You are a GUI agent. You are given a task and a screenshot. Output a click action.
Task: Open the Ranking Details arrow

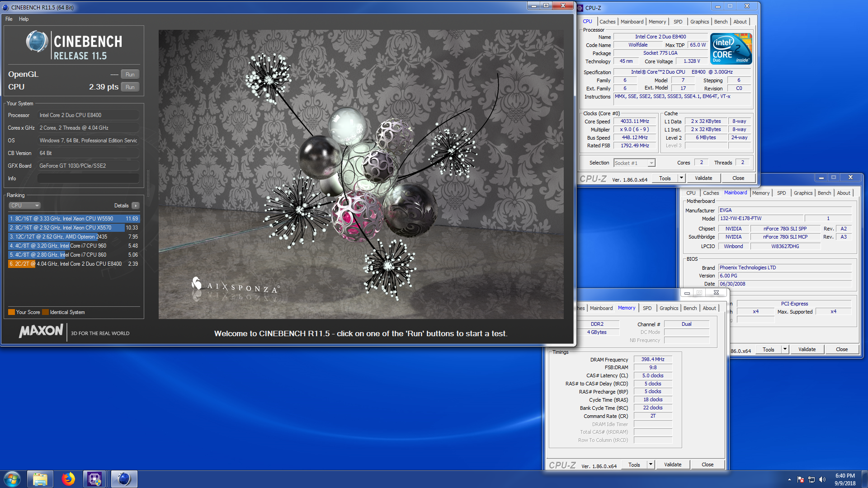(x=135, y=206)
